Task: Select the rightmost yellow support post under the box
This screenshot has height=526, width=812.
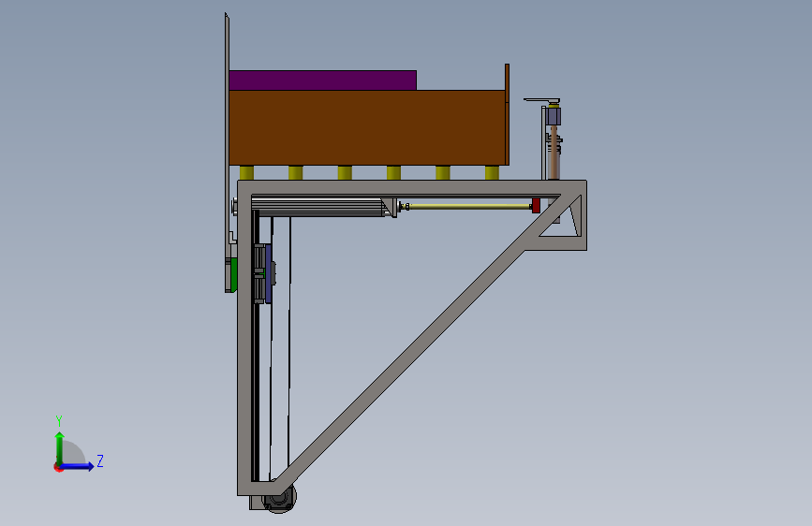Action: tap(492, 172)
